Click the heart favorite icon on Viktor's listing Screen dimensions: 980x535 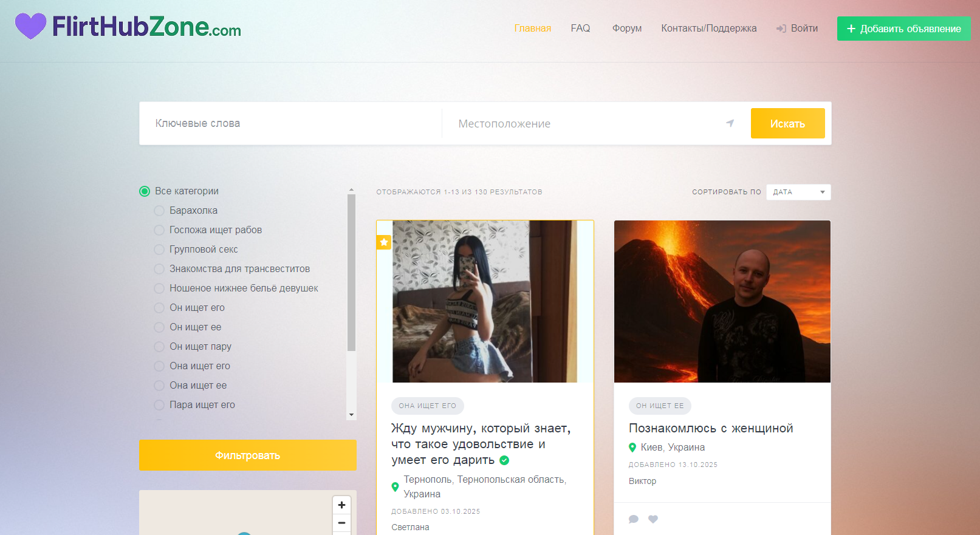coord(653,519)
